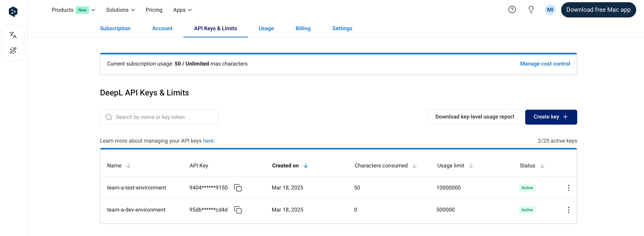
Task: Copy the team-a-dev-environment API key
Action: point(238,210)
